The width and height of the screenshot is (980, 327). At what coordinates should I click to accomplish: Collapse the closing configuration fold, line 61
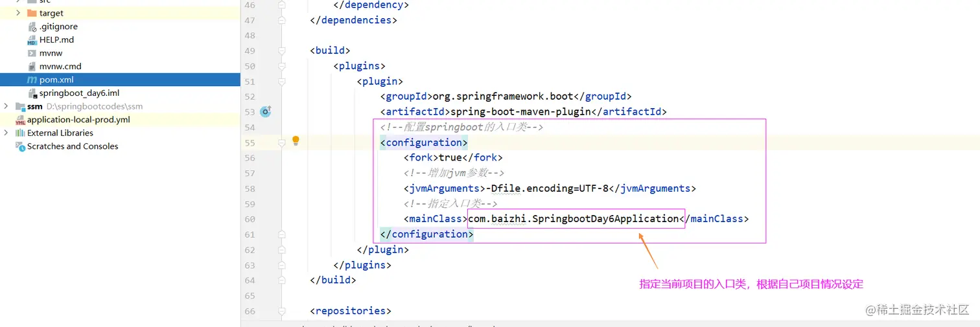tap(281, 234)
